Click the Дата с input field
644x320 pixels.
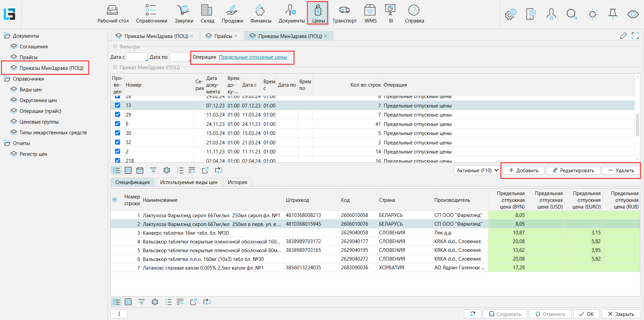click(x=137, y=57)
